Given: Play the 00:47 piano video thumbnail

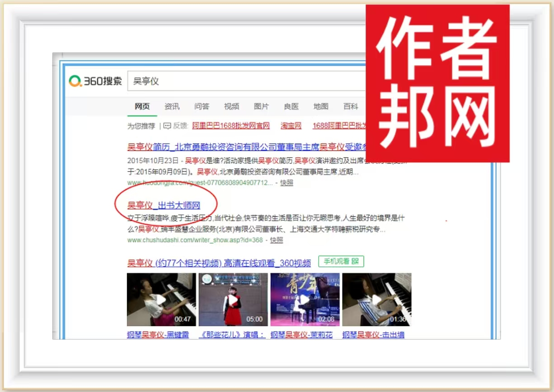Looking at the screenshot, I should tap(161, 299).
